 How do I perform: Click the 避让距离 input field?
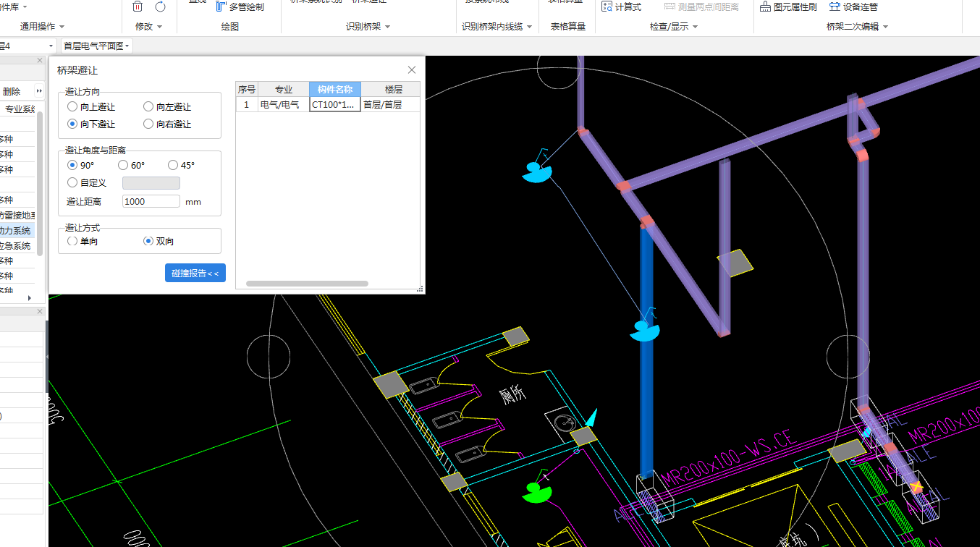point(151,201)
